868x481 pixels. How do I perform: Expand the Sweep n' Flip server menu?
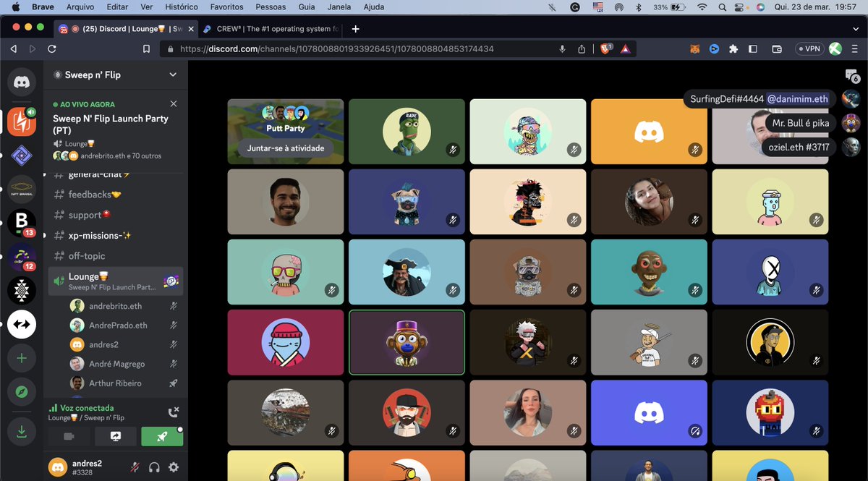[173, 75]
